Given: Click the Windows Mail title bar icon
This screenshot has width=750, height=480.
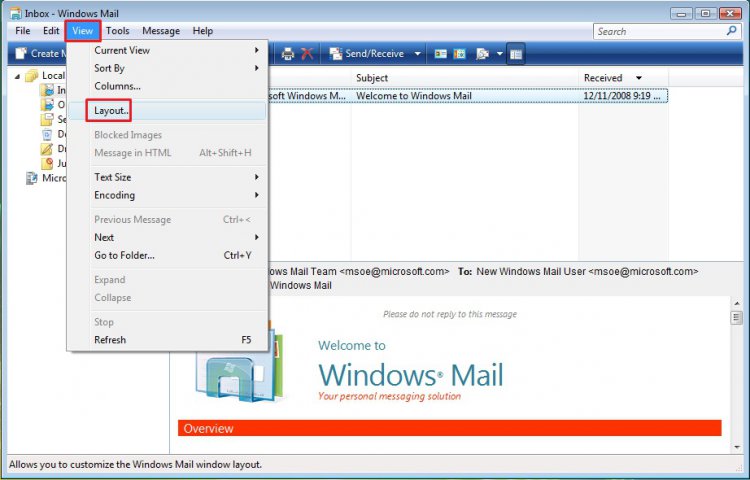Looking at the screenshot, I should click(x=15, y=13).
